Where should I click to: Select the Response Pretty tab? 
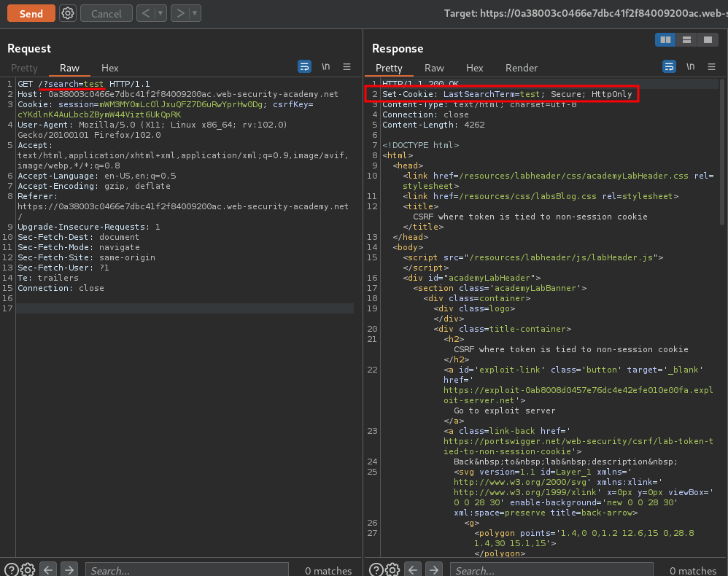[389, 68]
